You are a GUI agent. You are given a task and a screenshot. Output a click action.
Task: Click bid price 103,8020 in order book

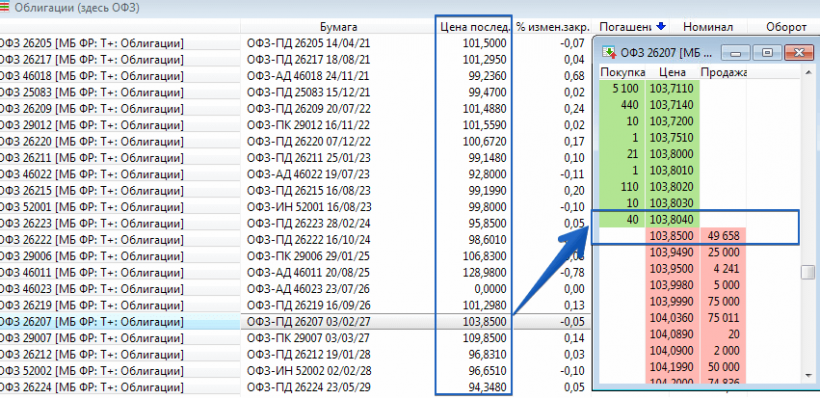tap(671, 187)
